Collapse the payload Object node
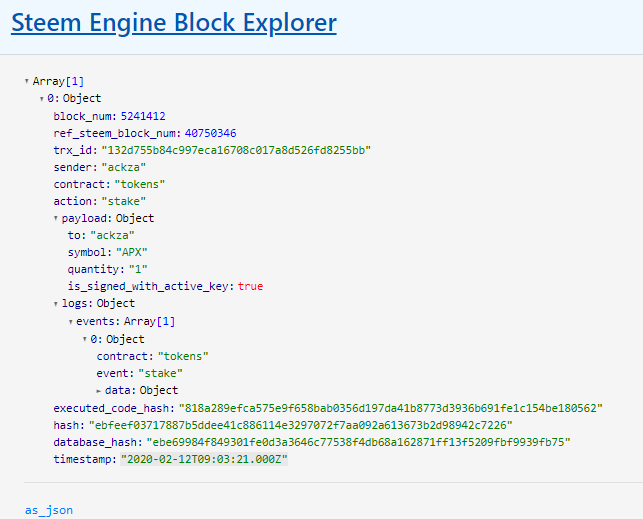 pyautogui.click(x=56, y=218)
